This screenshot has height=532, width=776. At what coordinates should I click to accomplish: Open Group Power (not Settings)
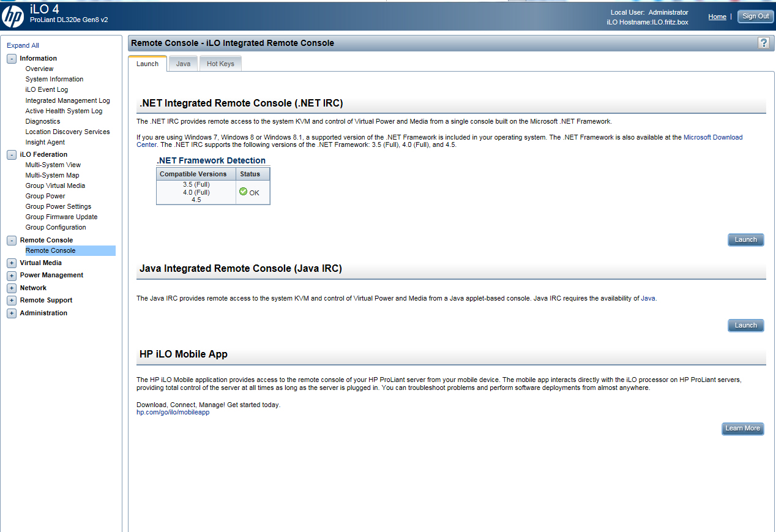coord(45,197)
